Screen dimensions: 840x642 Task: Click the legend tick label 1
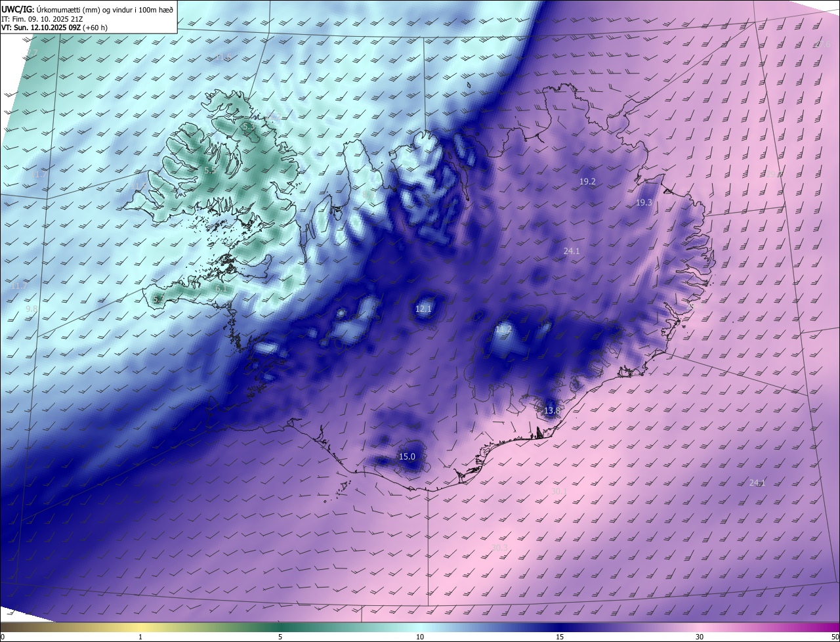click(140, 637)
